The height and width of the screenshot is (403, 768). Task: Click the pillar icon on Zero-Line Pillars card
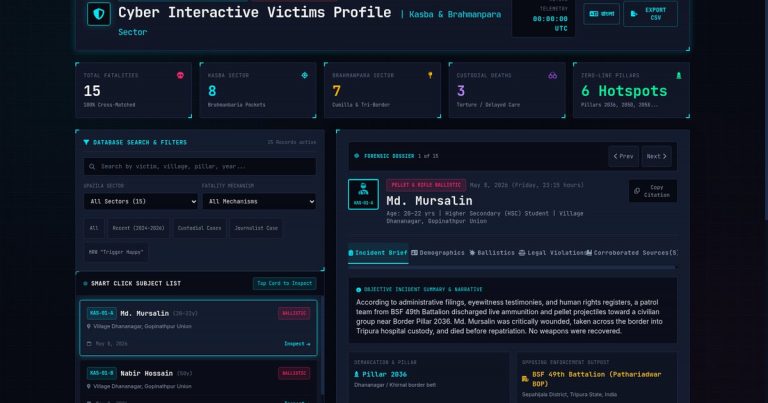679,75
